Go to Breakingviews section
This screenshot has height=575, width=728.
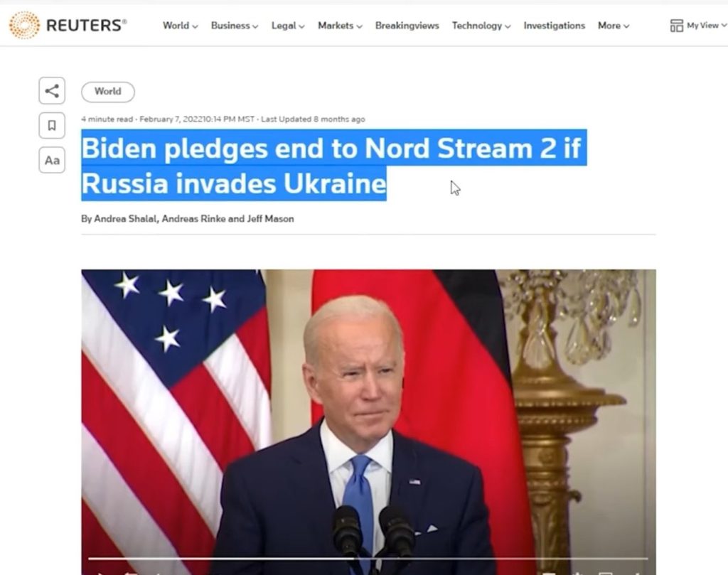[407, 26]
